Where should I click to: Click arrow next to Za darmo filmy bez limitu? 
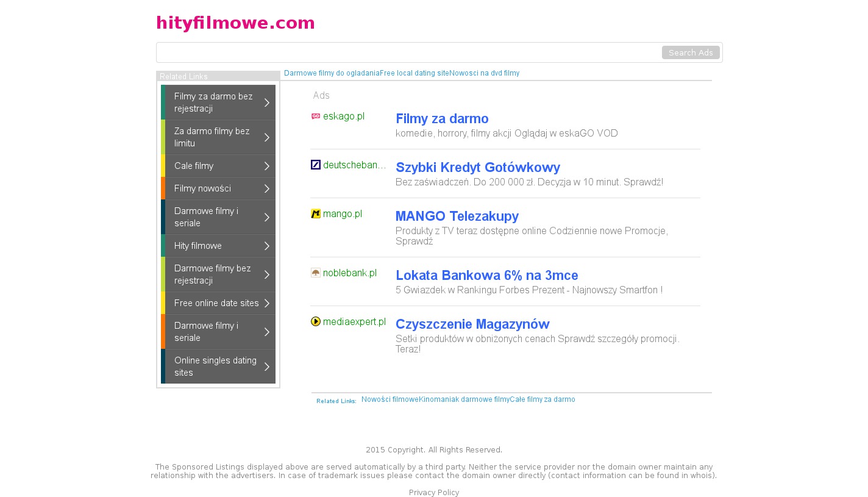pos(267,137)
